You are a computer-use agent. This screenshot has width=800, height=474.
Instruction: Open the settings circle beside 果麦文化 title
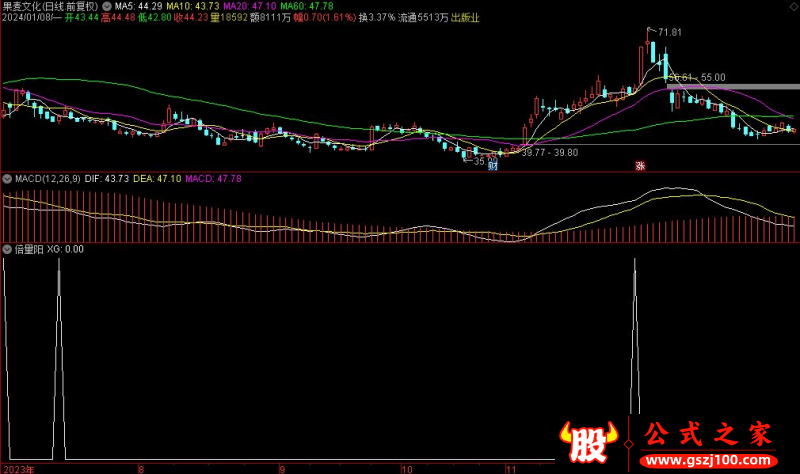pos(107,6)
